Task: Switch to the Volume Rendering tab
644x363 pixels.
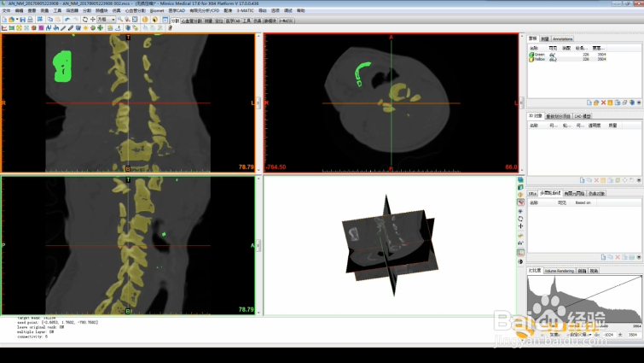Action: 559,271
